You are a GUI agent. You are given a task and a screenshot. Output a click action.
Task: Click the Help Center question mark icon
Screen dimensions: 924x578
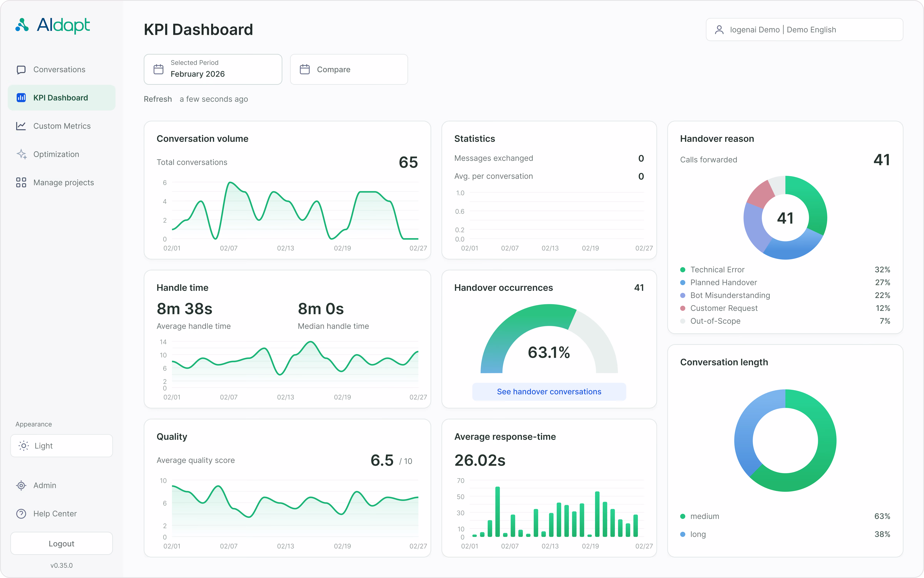click(21, 514)
